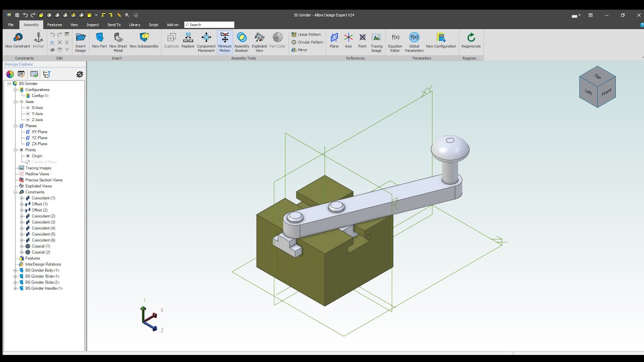Add a New Subassembly

tap(144, 41)
